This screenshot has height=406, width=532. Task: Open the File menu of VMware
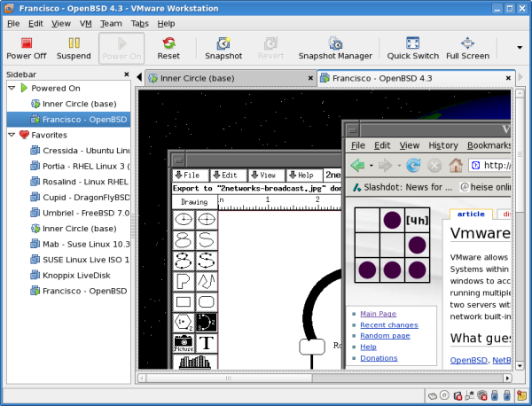pyautogui.click(x=13, y=24)
